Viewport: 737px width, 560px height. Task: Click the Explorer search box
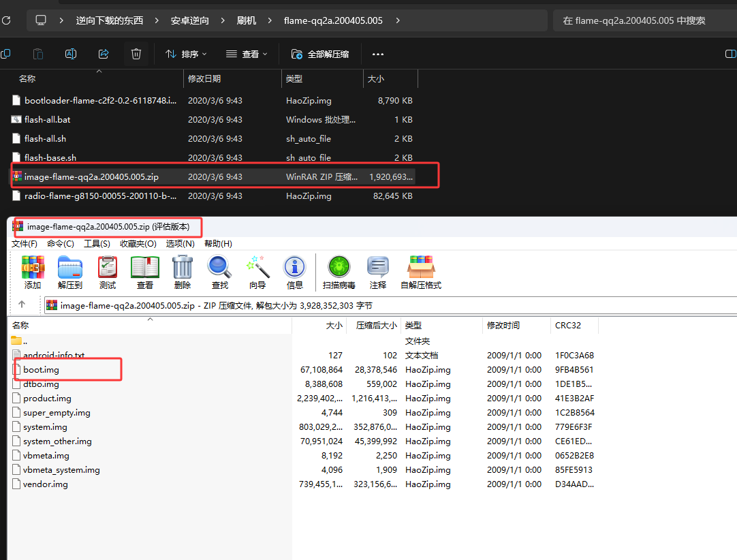645,20
